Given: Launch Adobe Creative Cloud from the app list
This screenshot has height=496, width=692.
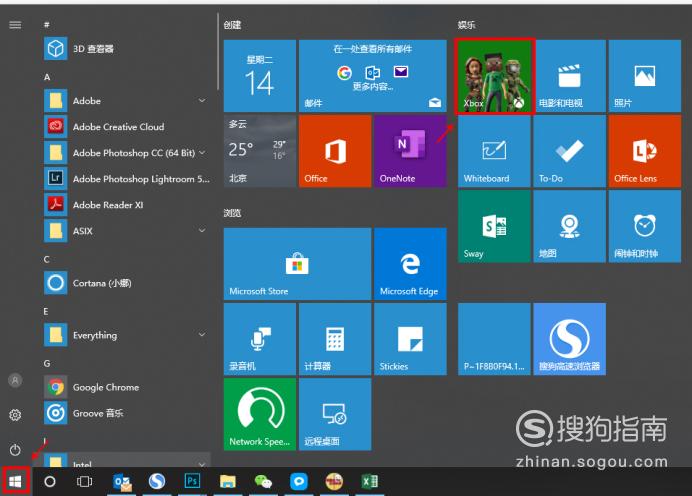Looking at the screenshot, I should [127, 127].
